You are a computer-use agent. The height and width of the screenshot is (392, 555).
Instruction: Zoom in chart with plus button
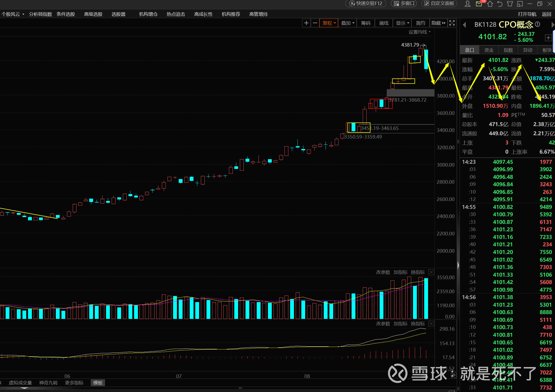(306, 23)
